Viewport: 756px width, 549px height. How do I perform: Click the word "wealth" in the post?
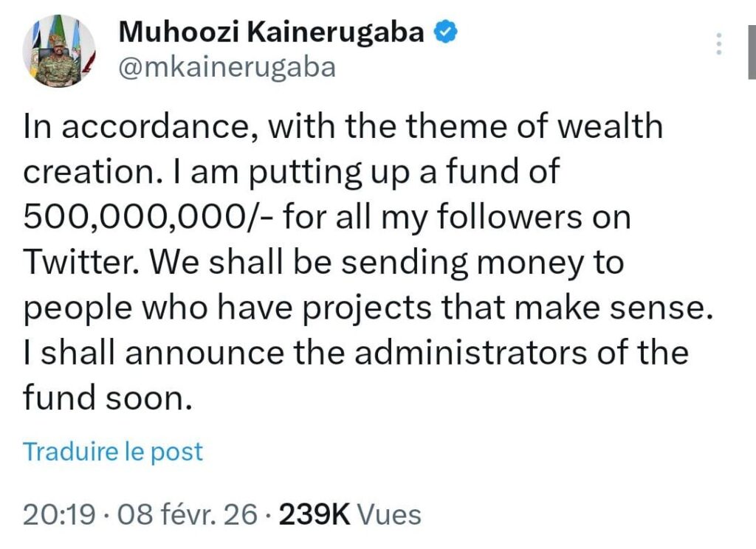pyautogui.click(x=608, y=128)
